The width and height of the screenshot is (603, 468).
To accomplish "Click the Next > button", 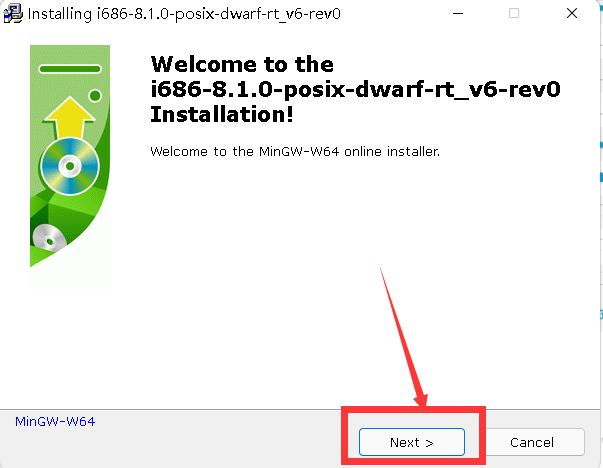I will pyautogui.click(x=411, y=442).
